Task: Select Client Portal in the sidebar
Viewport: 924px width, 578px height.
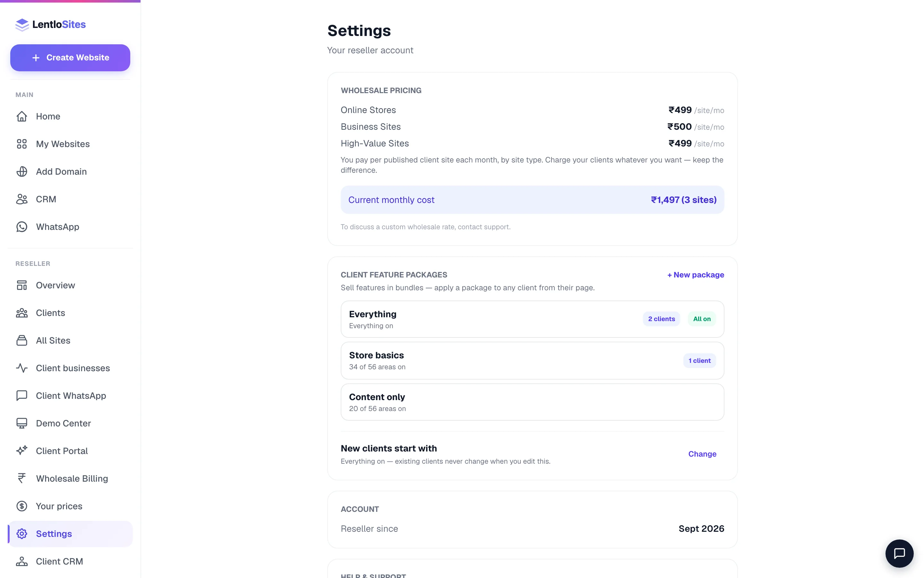Action: (70, 451)
